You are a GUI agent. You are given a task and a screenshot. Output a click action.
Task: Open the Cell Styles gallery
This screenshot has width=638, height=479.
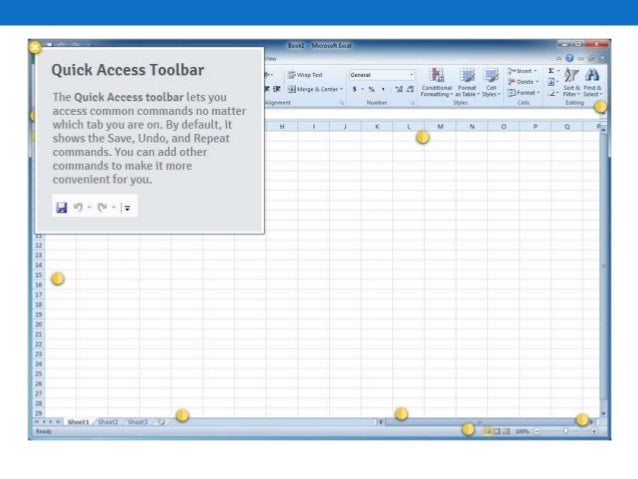492,83
